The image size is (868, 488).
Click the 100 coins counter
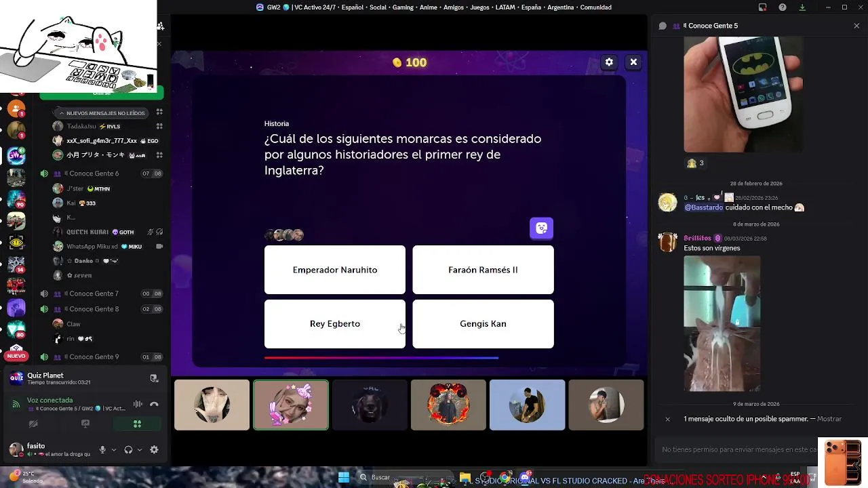click(x=410, y=62)
